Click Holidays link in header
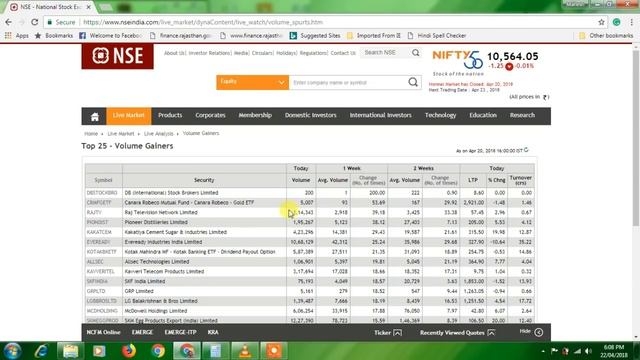 (286, 53)
